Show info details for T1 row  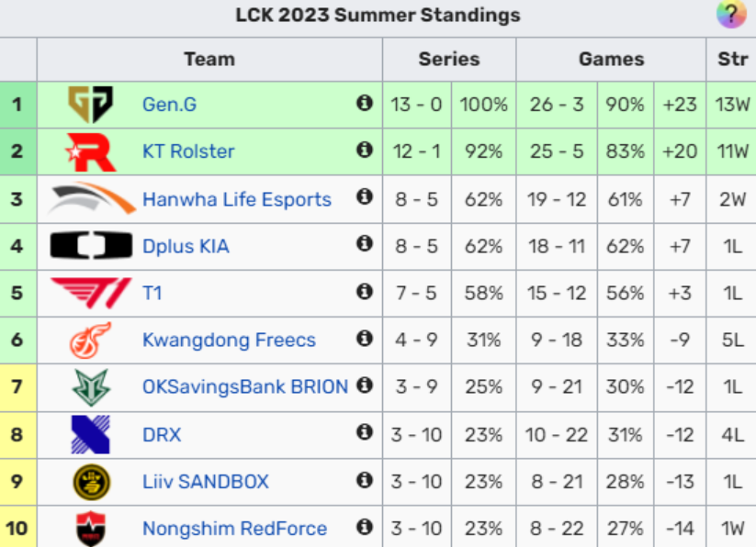[x=365, y=291]
